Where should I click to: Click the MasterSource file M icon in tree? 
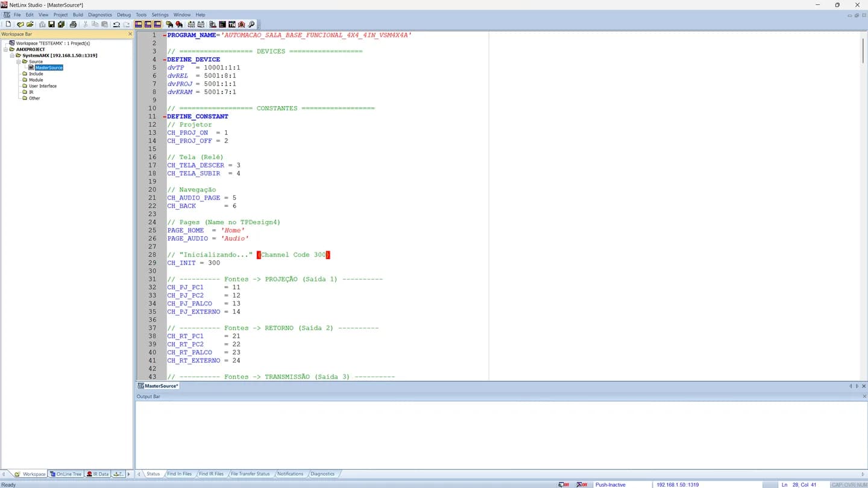point(31,67)
